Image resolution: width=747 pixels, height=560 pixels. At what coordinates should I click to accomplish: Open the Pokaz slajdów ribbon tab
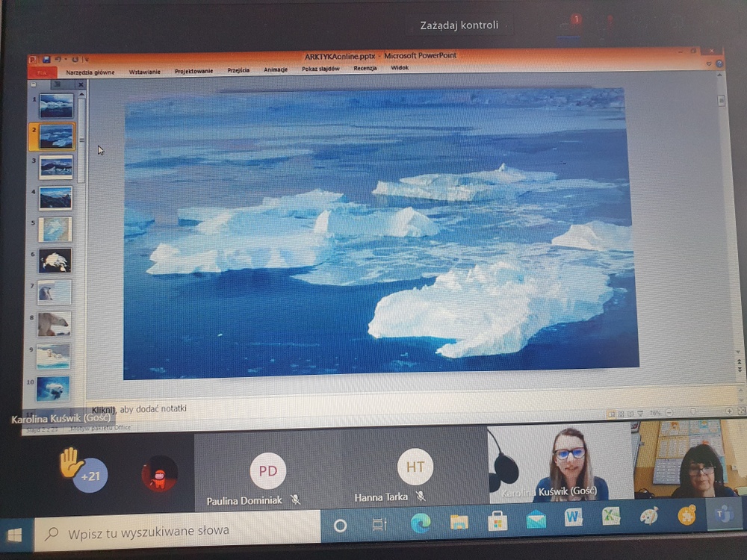tap(320, 69)
